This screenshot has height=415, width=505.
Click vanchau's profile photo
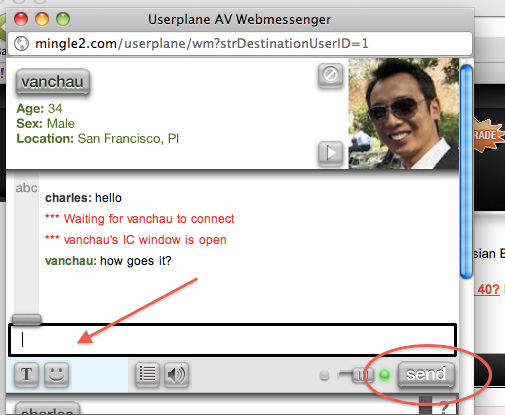point(404,113)
